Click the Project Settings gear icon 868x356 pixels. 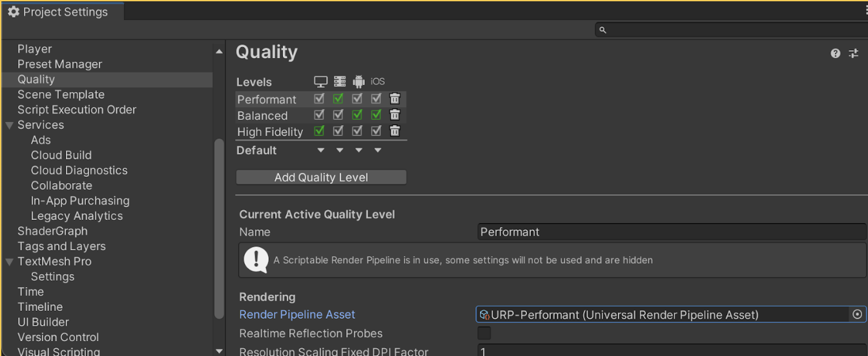click(x=14, y=12)
